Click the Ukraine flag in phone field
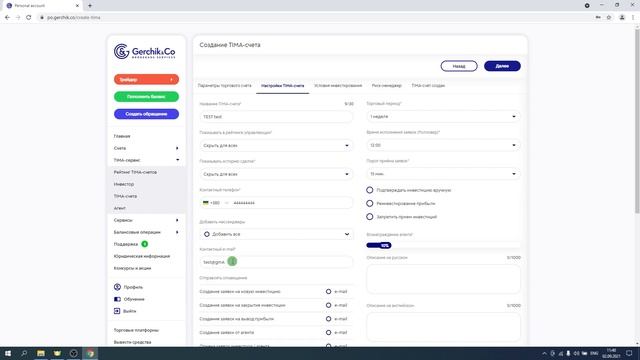Screen dimensions: 640x360 206,203
